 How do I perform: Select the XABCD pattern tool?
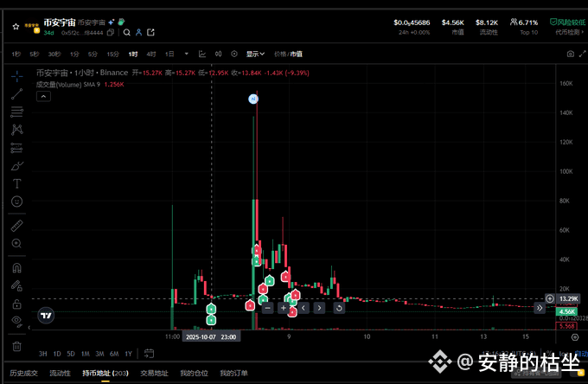pos(17,130)
